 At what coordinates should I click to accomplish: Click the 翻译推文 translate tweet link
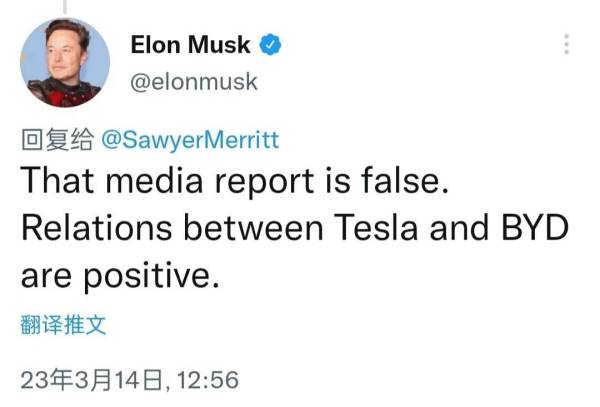[62, 324]
